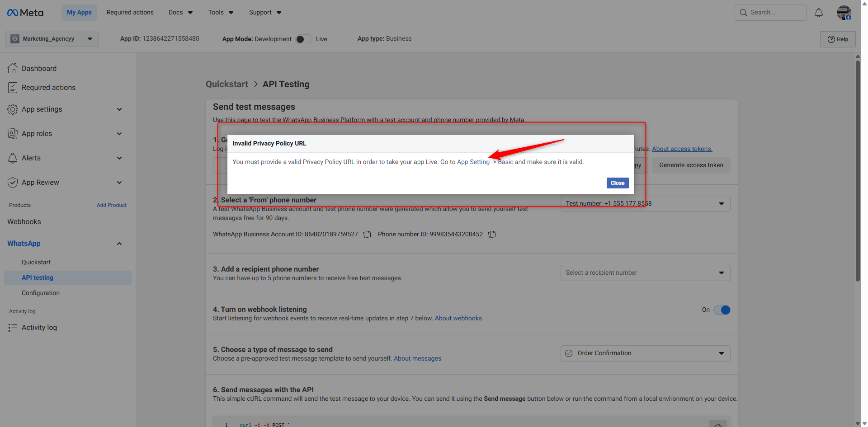
Task: Click the page vertical scrollbar
Action: [858, 171]
